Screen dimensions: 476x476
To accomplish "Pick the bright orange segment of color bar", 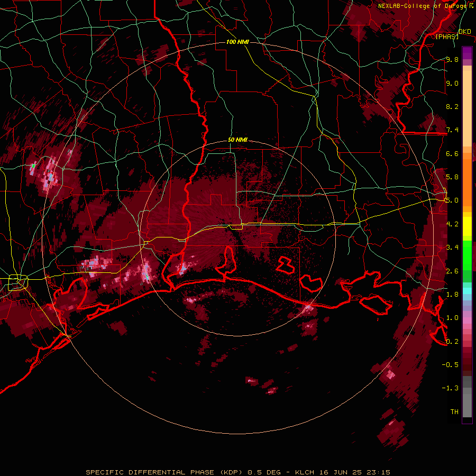I will point(467,183).
